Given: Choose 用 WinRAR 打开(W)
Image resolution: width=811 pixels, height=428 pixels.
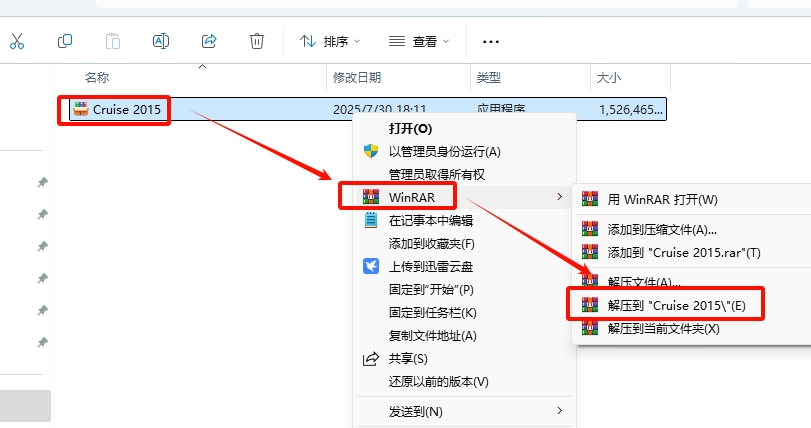Looking at the screenshot, I should 663,200.
